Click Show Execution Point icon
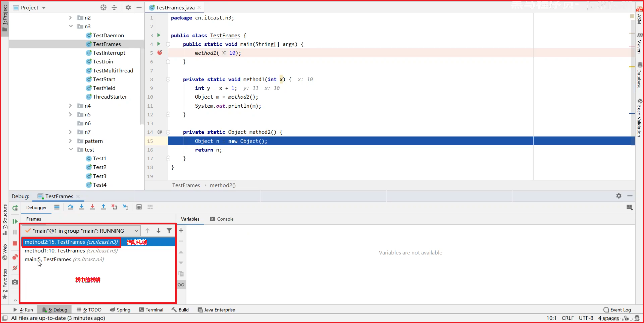This screenshot has width=644, height=323. (57, 207)
